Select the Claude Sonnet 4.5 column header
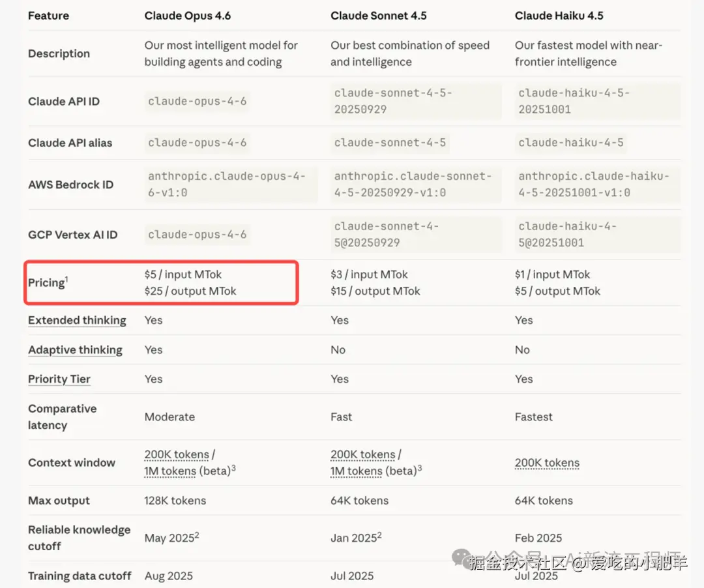 (x=379, y=16)
